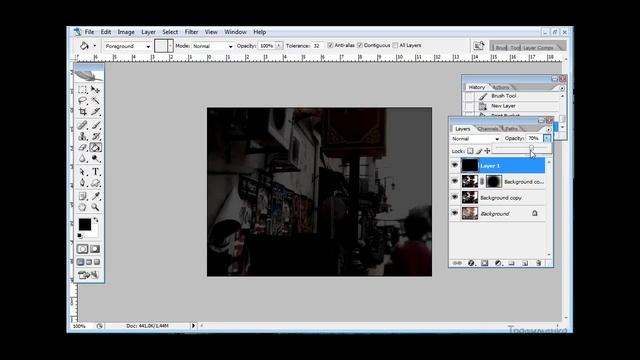The height and width of the screenshot is (360, 640).
Task: Select the Hand tool
Action: tap(82, 207)
